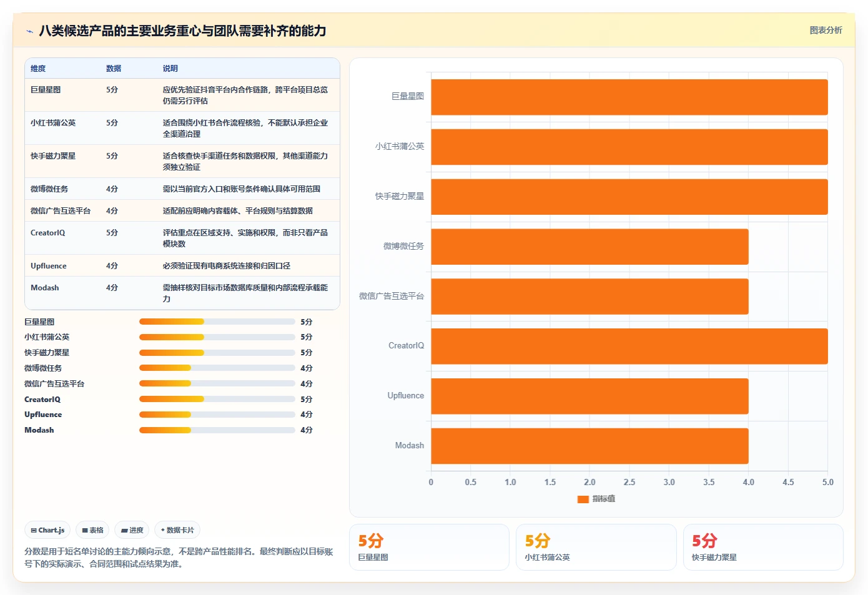Click the 快手磁力聚星 bar in chart
The image size is (868, 595).
[629, 197]
